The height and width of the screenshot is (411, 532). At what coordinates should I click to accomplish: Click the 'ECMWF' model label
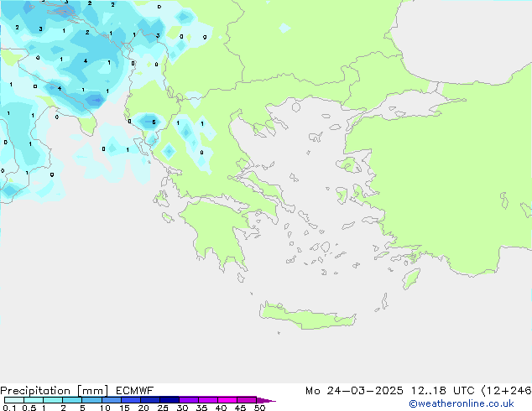[x=135, y=391]
